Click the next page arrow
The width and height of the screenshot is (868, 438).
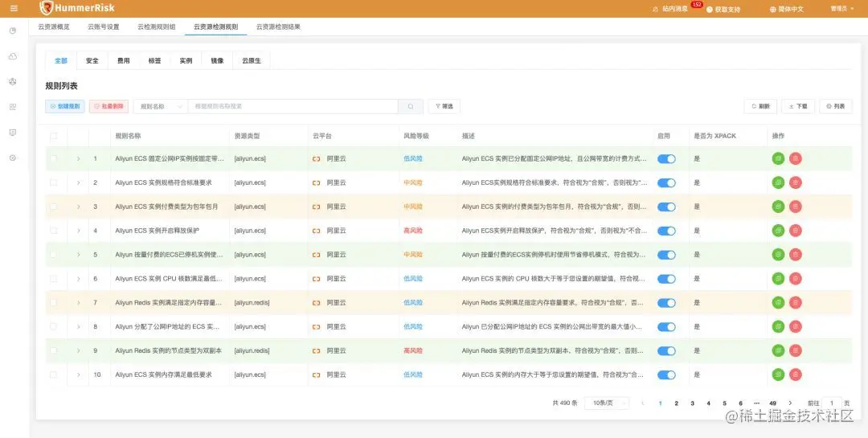(x=790, y=403)
